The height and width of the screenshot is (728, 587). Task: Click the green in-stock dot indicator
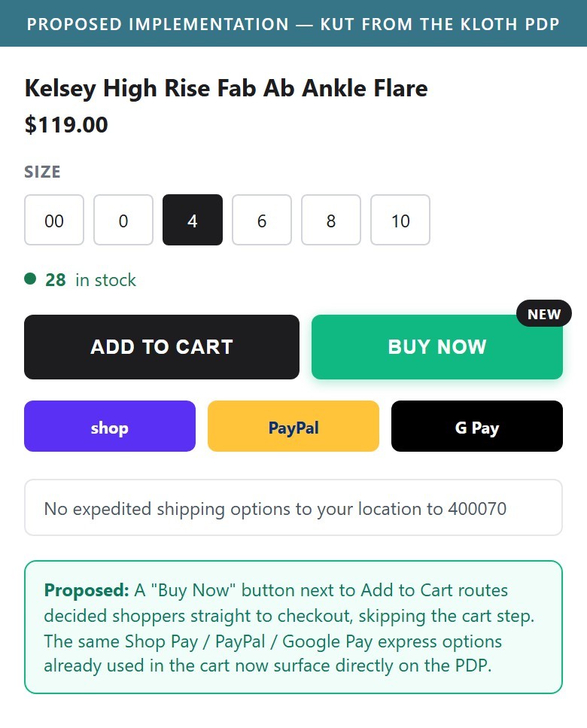[x=30, y=279]
